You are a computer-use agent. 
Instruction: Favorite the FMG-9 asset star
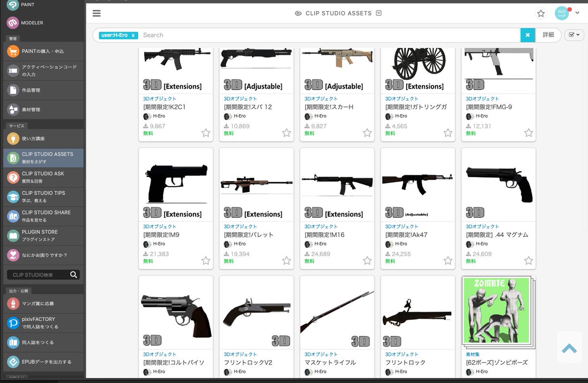[x=528, y=133]
